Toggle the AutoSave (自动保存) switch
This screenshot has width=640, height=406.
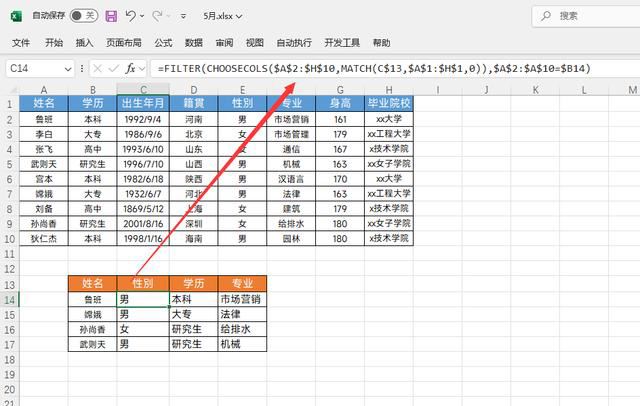coord(84,16)
